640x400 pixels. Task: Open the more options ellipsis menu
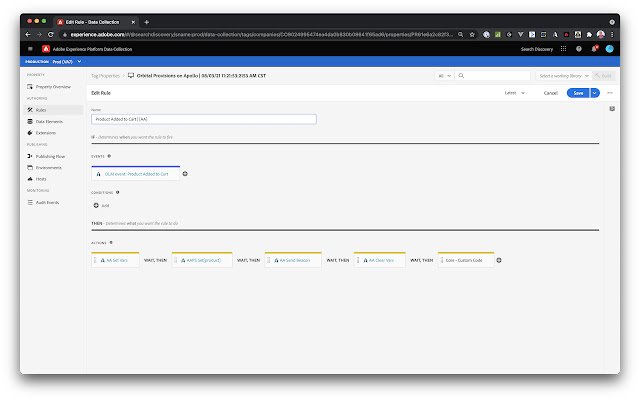pyautogui.click(x=610, y=93)
